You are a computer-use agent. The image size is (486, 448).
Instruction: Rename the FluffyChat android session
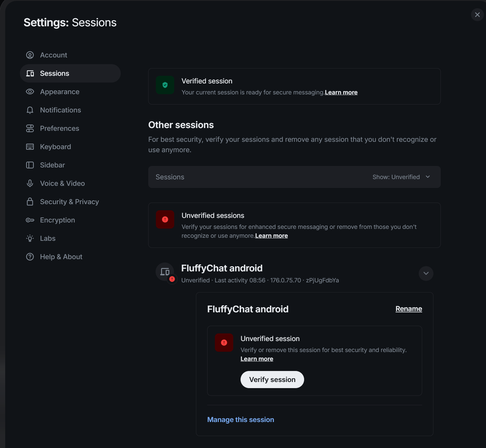(x=409, y=309)
